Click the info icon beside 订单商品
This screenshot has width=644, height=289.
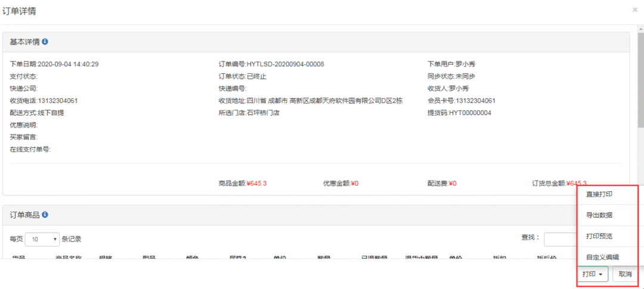click(x=45, y=215)
